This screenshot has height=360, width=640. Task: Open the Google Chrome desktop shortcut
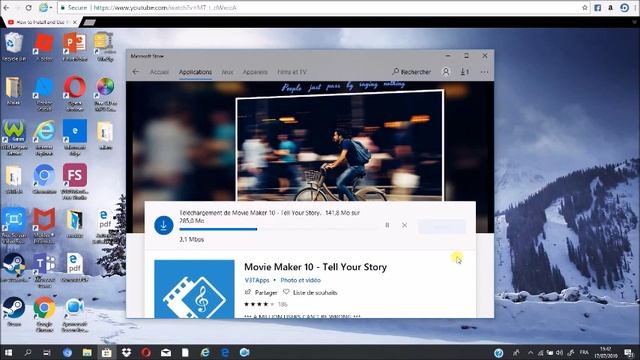click(x=44, y=313)
